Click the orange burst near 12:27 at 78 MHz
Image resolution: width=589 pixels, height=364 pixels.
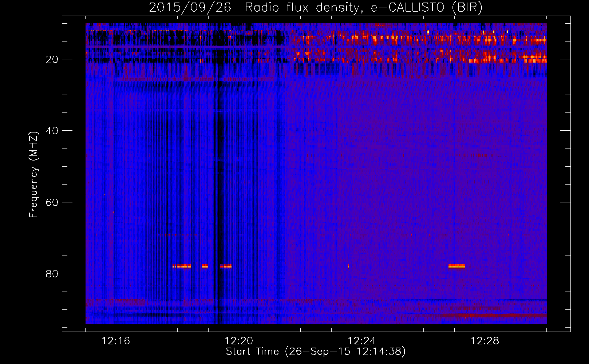456,266
